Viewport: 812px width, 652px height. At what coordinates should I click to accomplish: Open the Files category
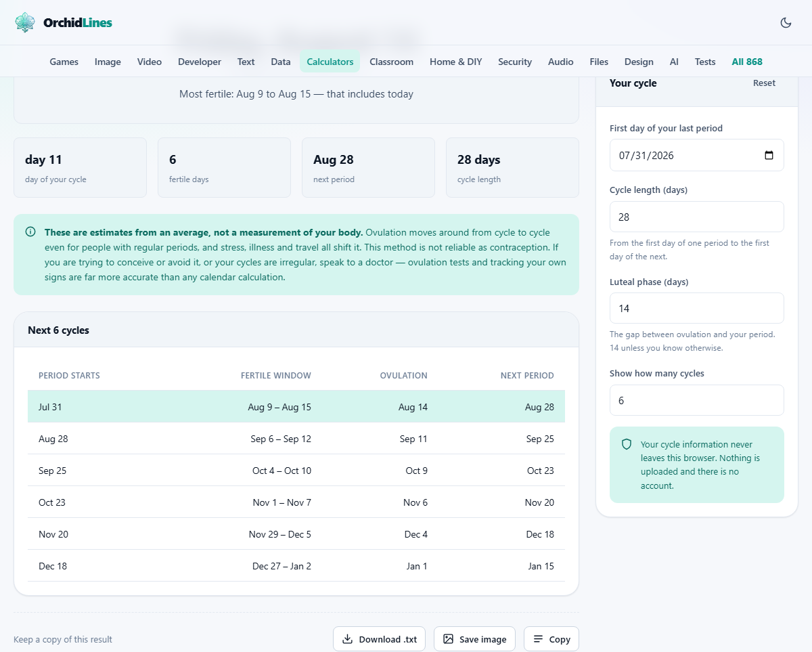(x=599, y=62)
